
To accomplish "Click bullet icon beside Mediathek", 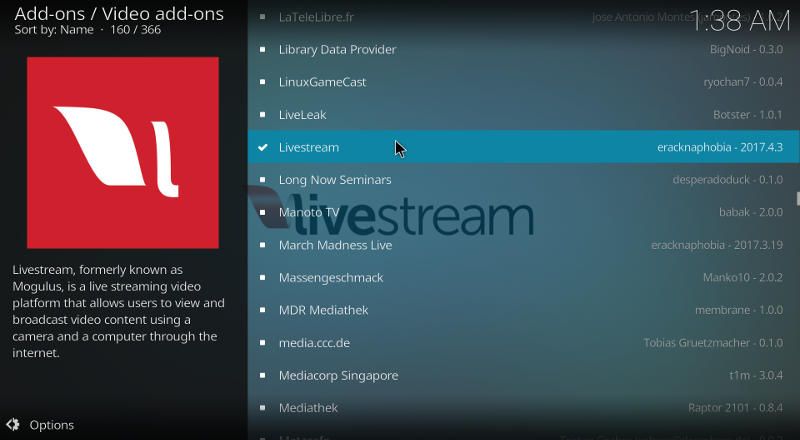I will (x=262, y=408).
